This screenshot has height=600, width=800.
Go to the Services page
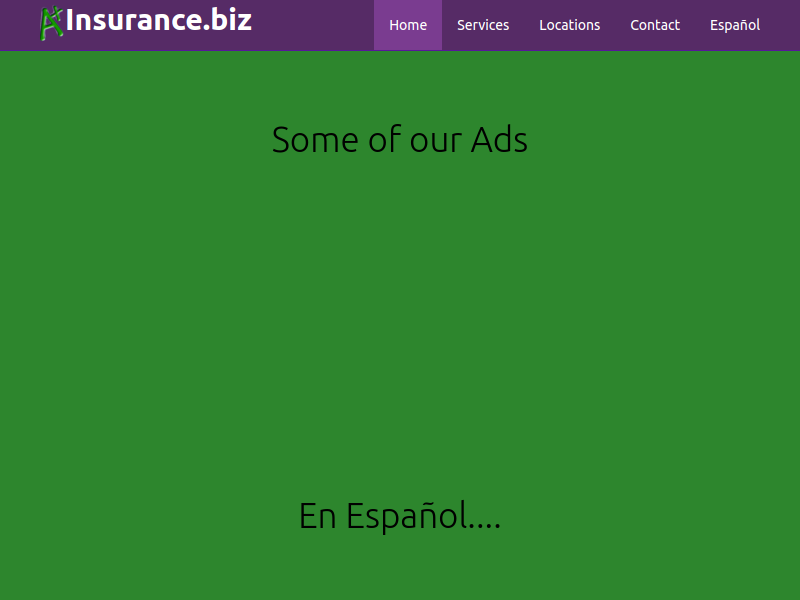[x=483, y=25]
